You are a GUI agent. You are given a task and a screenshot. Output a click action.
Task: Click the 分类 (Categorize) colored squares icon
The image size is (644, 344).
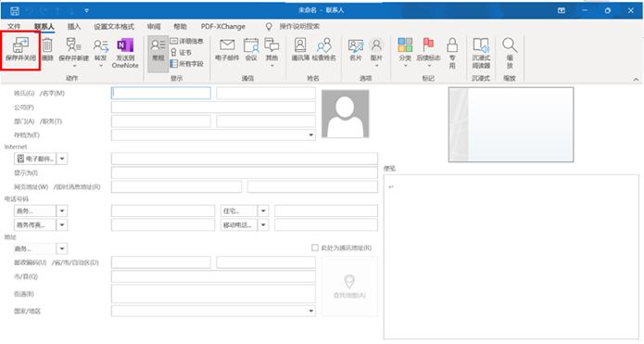[x=405, y=45]
